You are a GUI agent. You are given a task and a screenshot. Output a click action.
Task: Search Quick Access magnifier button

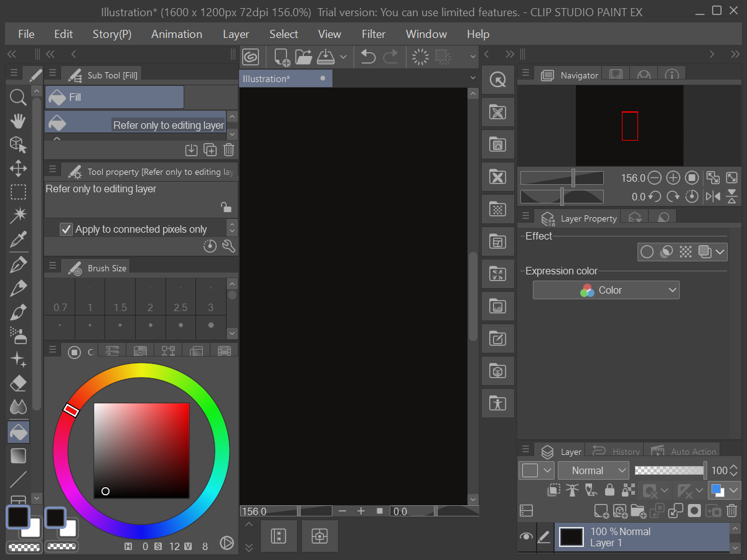coord(498,80)
